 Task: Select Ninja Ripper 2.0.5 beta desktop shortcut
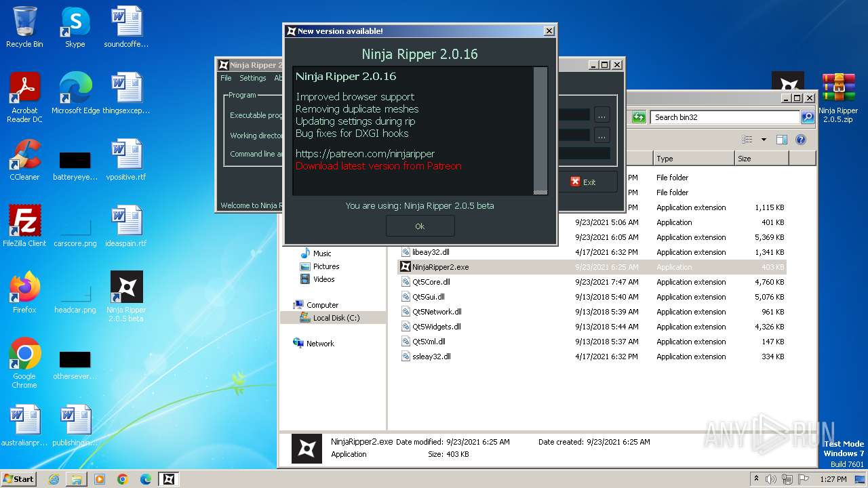[x=126, y=297]
